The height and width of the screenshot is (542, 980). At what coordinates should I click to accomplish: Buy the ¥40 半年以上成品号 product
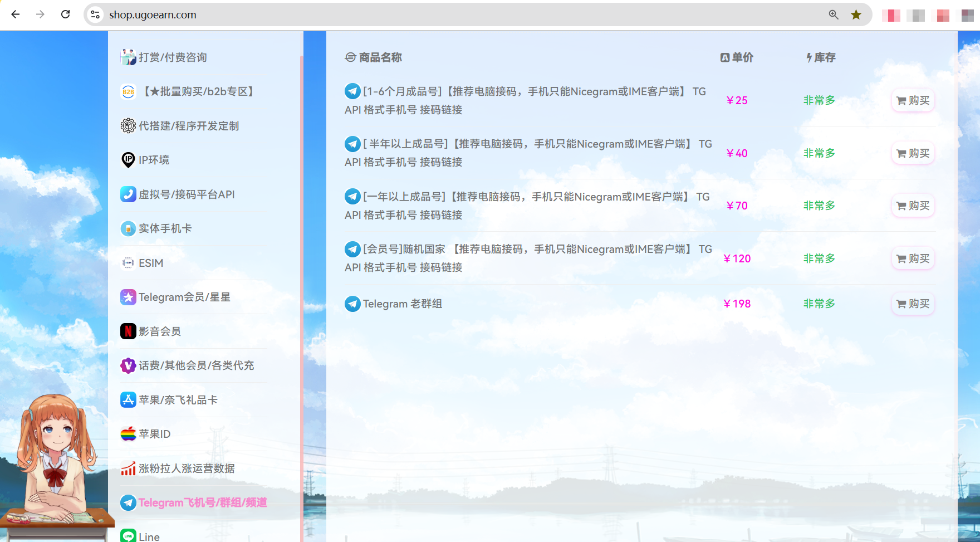coord(913,153)
